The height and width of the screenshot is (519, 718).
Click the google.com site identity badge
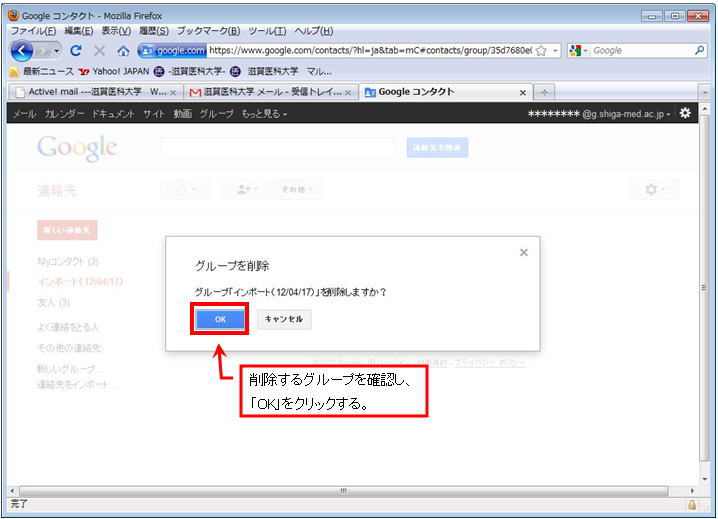pos(173,50)
